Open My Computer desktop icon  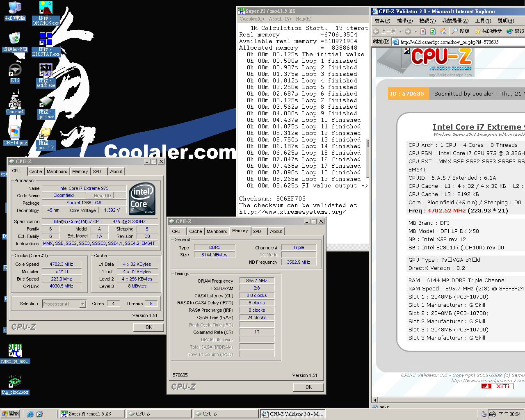click(x=15, y=11)
